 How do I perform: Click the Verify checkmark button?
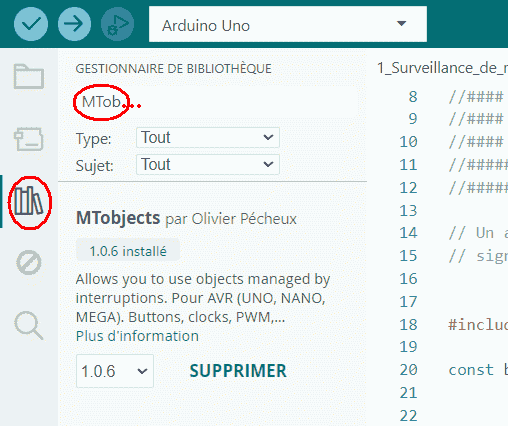[x=31, y=24]
